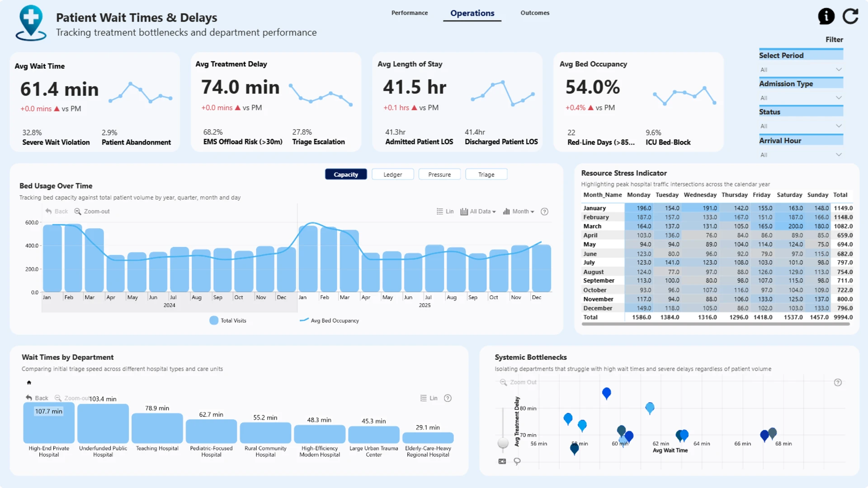Click the Avg Wait Time sparkline

(x=141, y=93)
